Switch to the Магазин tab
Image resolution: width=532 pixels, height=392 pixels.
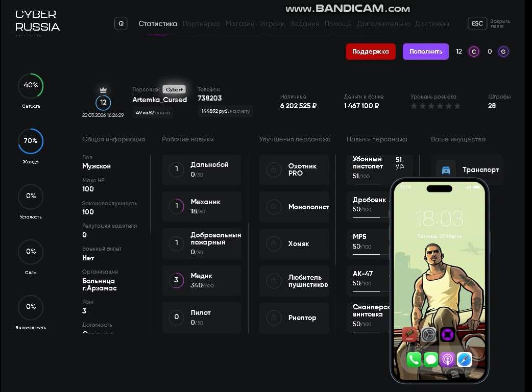(x=240, y=24)
